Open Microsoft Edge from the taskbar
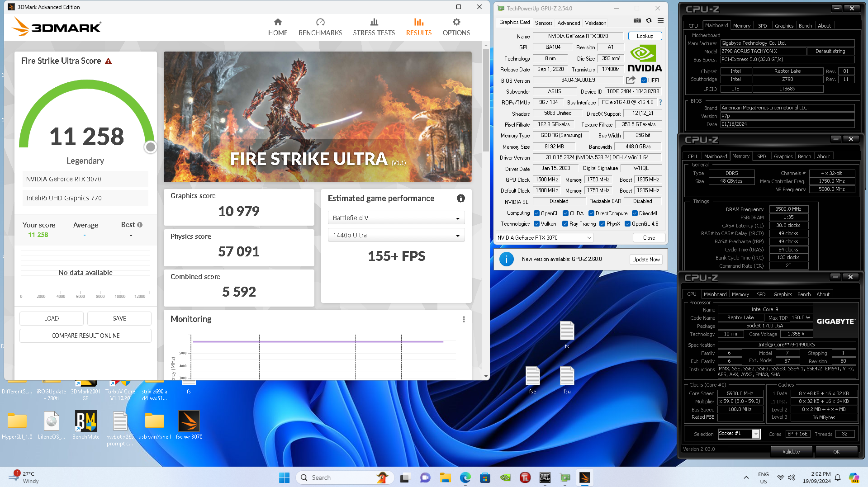Screen dimensions: 868x487 (465, 478)
